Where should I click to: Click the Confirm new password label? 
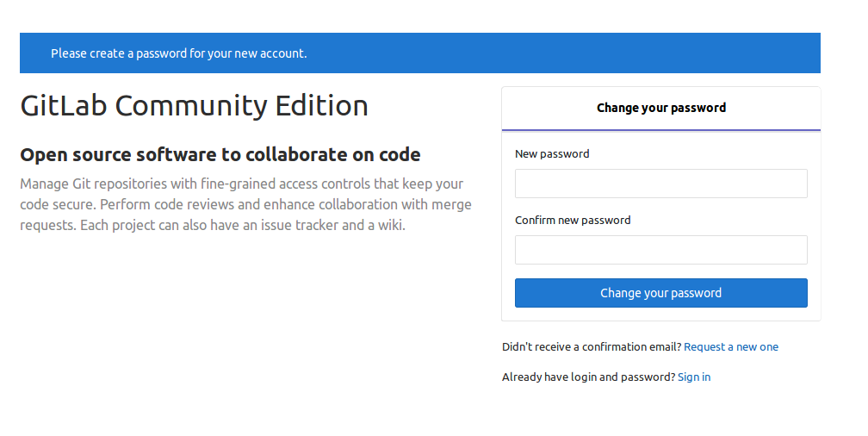coord(573,220)
